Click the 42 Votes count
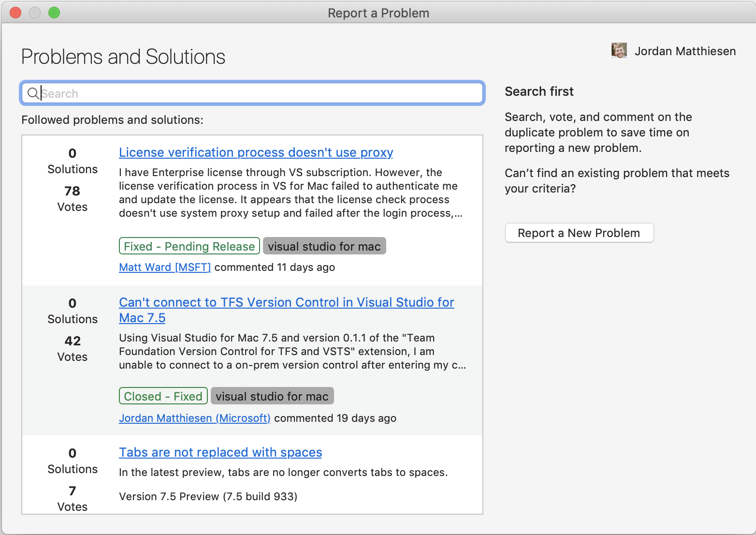The width and height of the screenshot is (756, 535). coord(73,348)
